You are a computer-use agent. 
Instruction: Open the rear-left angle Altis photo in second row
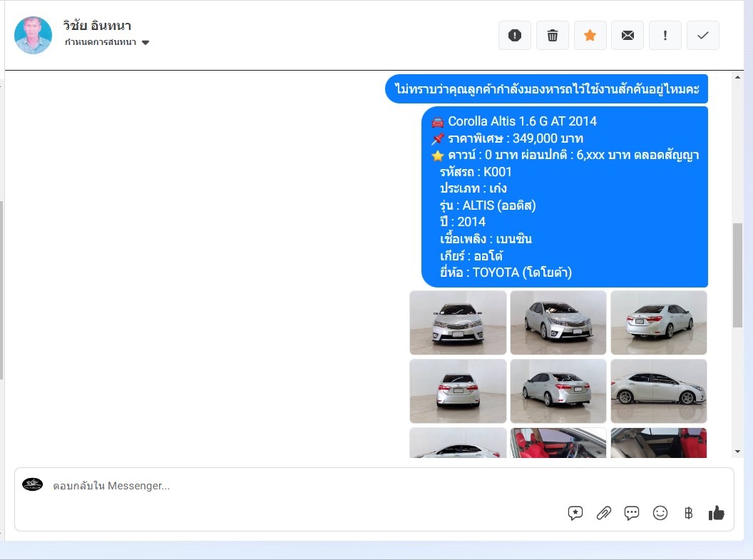(x=558, y=391)
